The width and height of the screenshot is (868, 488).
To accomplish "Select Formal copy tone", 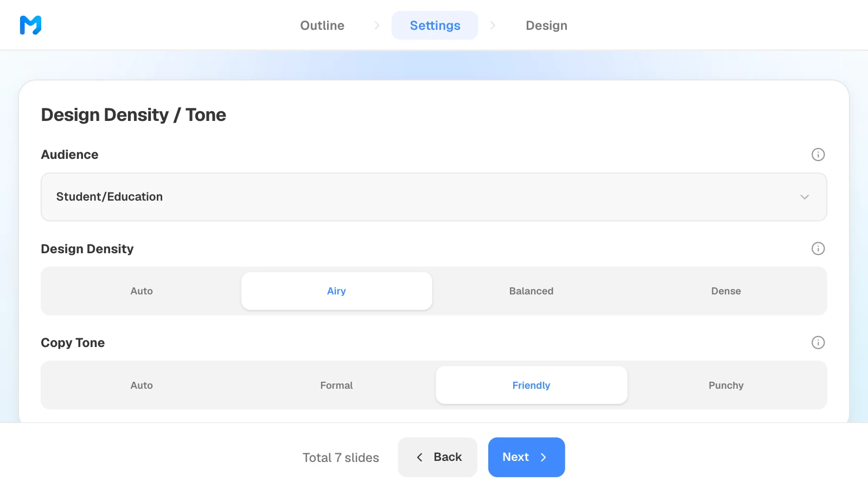I will coord(336,385).
